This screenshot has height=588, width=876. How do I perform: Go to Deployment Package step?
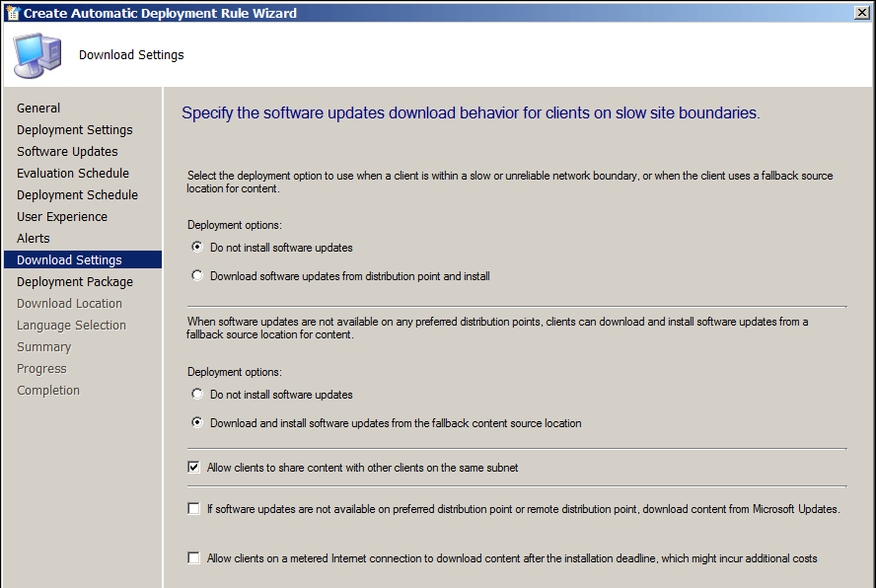[x=74, y=282]
